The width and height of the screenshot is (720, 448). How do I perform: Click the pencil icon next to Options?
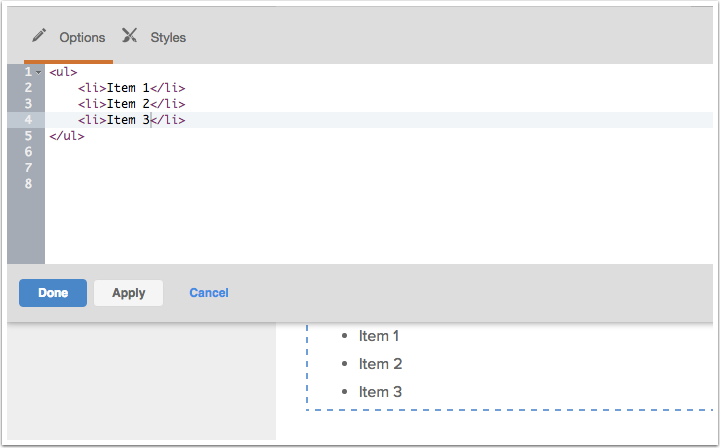(x=39, y=36)
